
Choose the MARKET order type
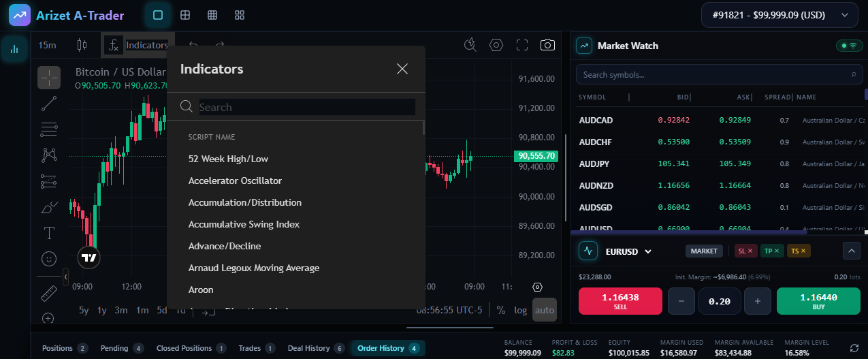pyautogui.click(x=704, y=251)
